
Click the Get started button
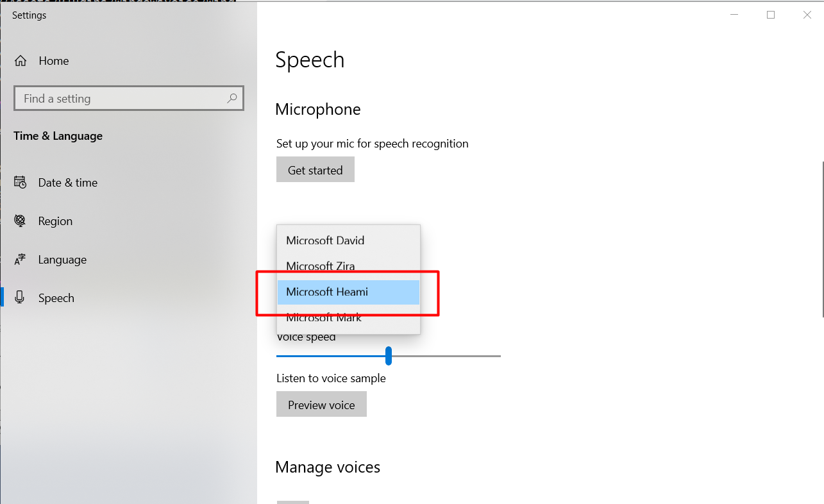pyautogui.click(x=315, y=170)
